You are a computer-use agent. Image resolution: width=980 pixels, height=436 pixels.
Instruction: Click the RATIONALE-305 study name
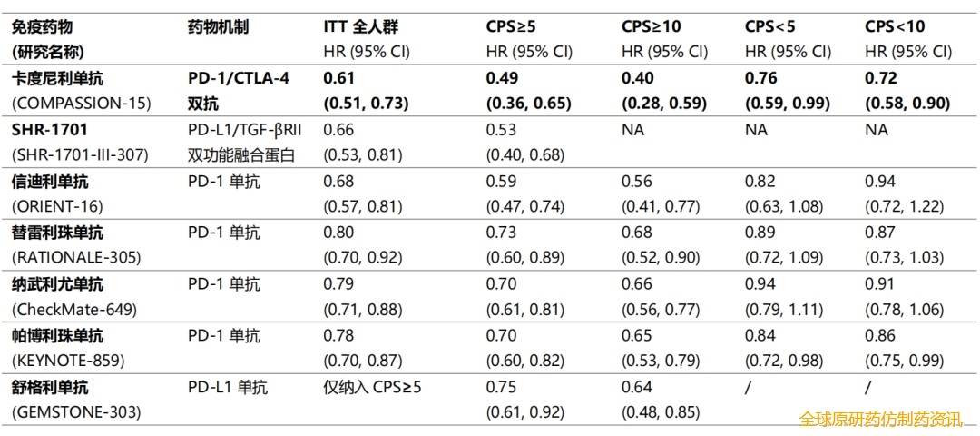76,257
